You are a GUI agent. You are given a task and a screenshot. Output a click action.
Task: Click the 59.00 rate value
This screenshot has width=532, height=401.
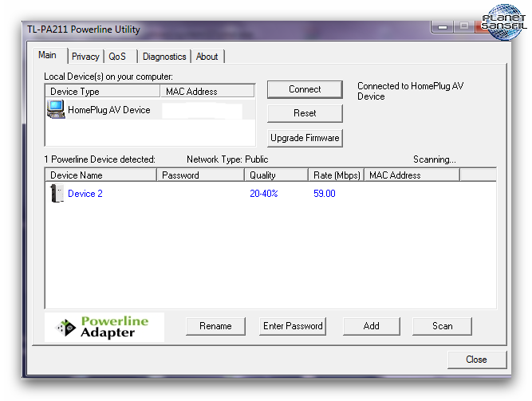325,194
